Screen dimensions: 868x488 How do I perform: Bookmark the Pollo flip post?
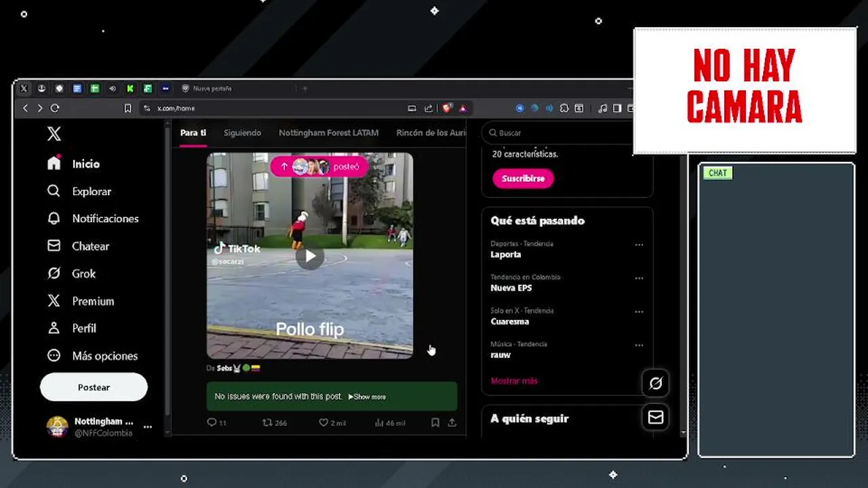(435, 423)
